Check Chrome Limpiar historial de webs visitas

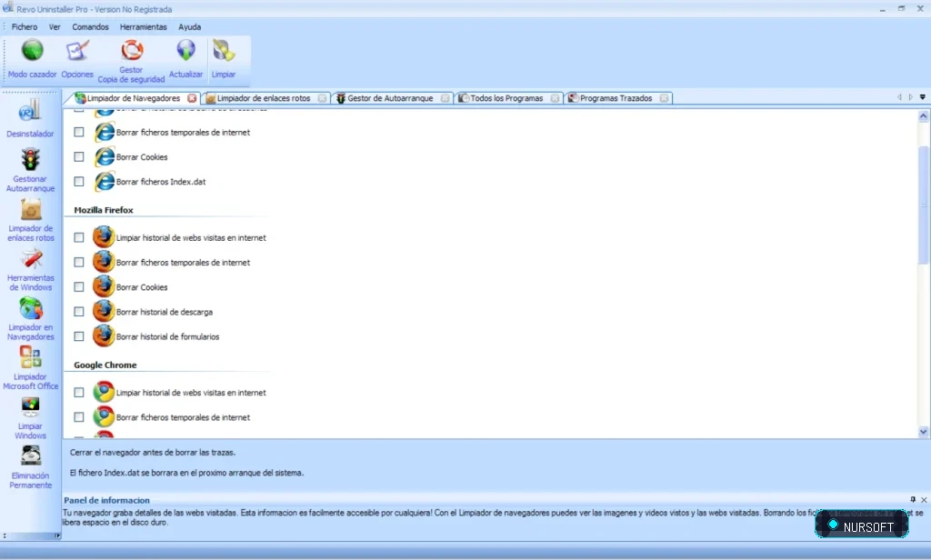click(x=79, y=393)
